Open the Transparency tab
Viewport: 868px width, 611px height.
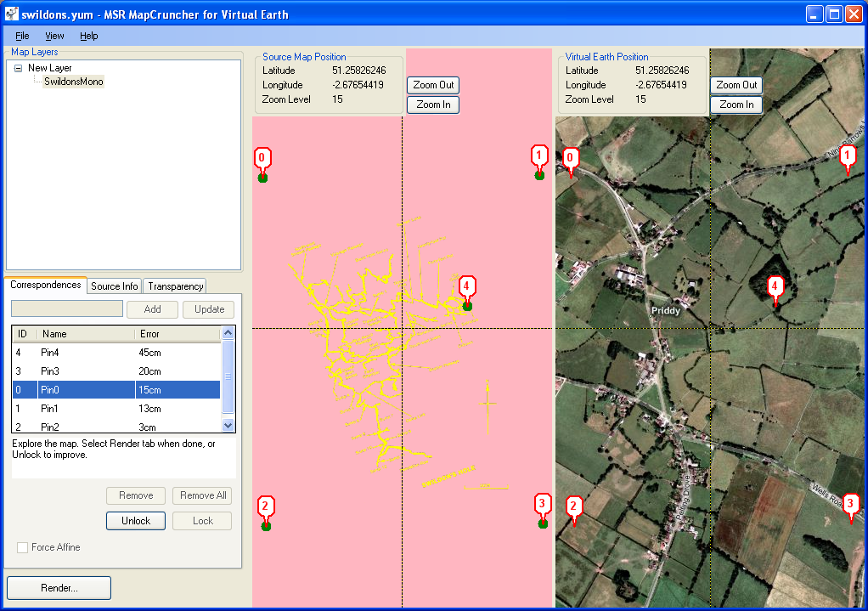coord(175,286)
